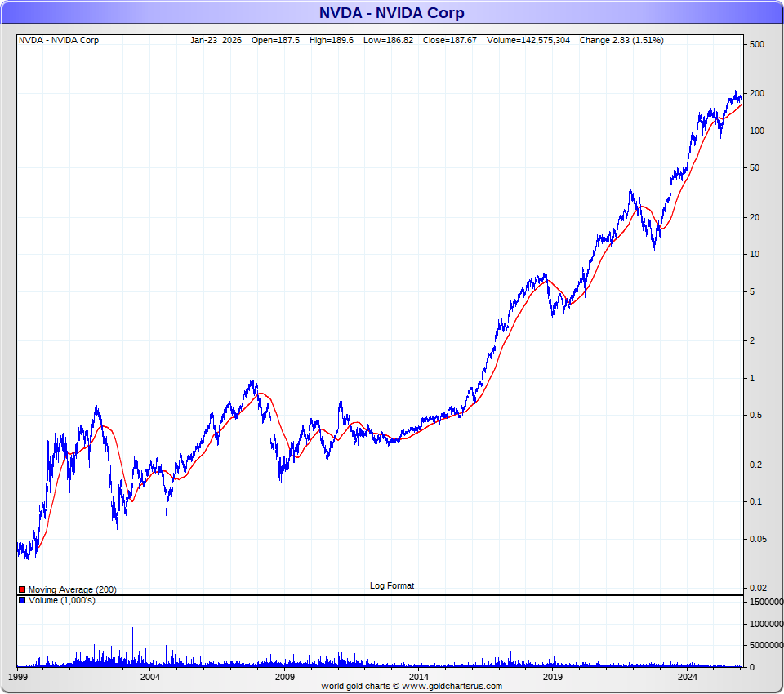Click the '1500000' volume axis label
Viewport: 784px width, 694px height.
(767, 602)
